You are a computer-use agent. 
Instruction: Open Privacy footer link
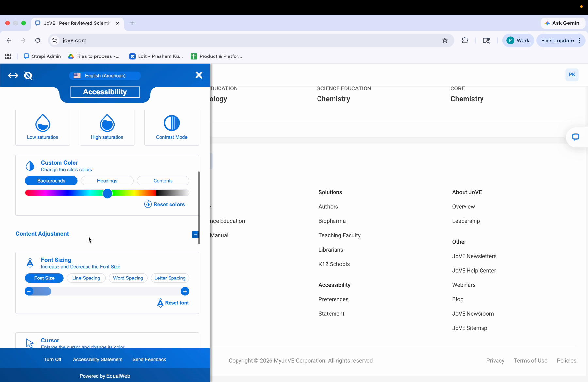[495, 361]
